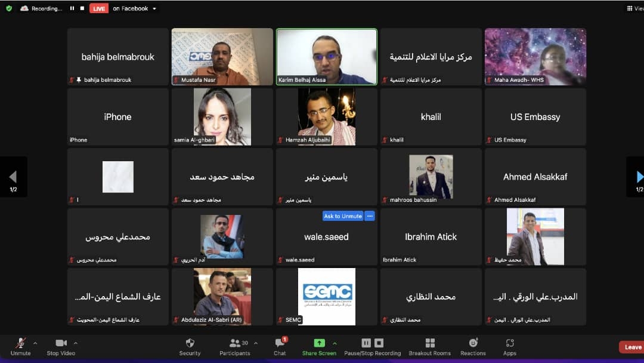
Task: Leave the meeting
Action: click(x=631, y=347)
